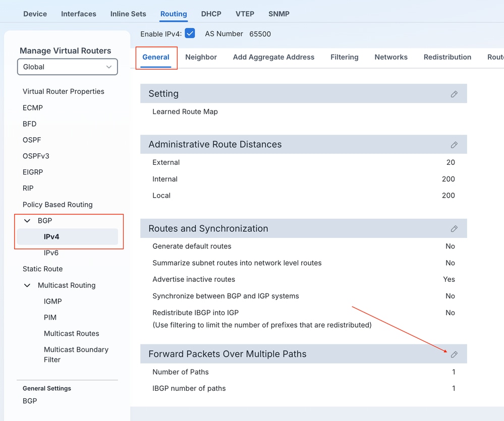Open Policy Based Routing
Image resolution: width=504 pixels, height=421 pixels.
click(x=58, y=205)
